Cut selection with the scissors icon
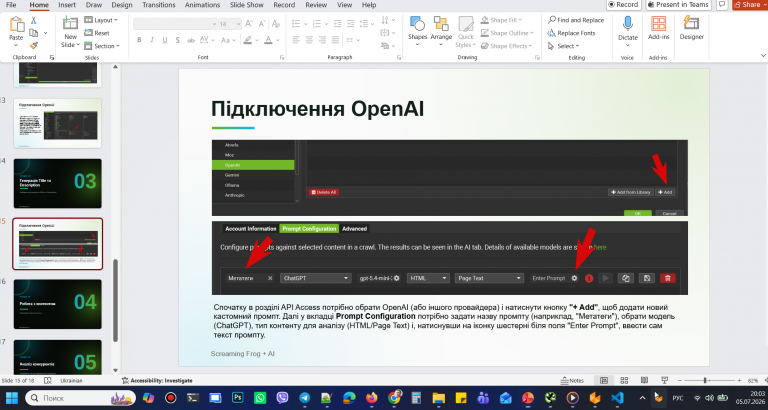This screenshot has height=410, width=768. click(34, 20)
